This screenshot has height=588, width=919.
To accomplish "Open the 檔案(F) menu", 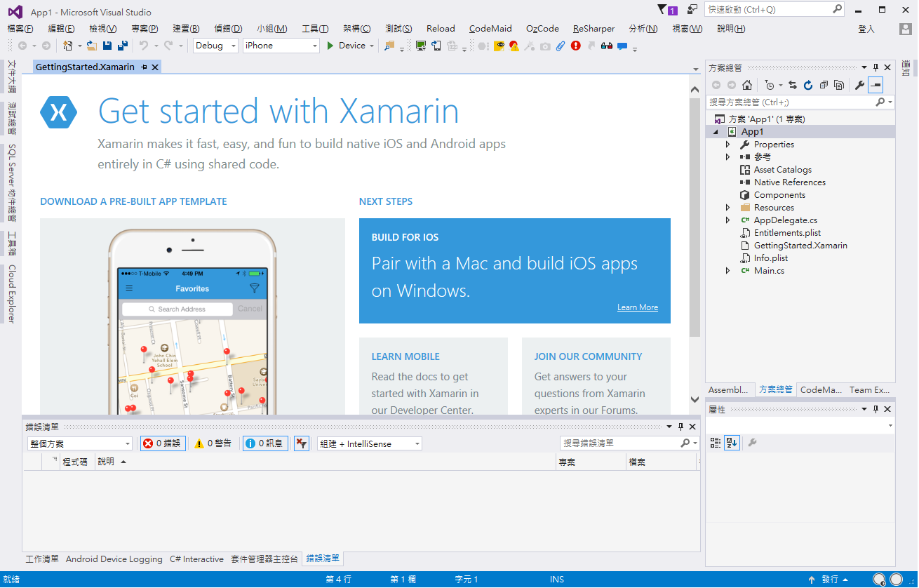I will [20, 29].
